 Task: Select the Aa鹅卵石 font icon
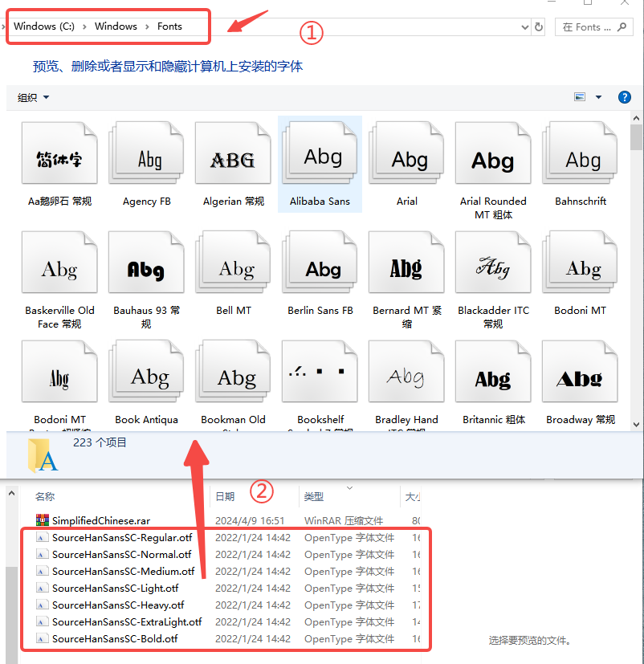tap(59, 153)
